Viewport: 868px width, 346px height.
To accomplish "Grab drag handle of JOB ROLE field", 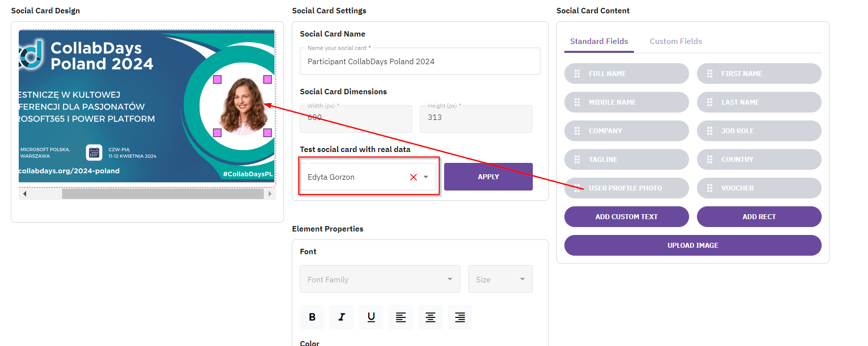I will click(710, 131).
